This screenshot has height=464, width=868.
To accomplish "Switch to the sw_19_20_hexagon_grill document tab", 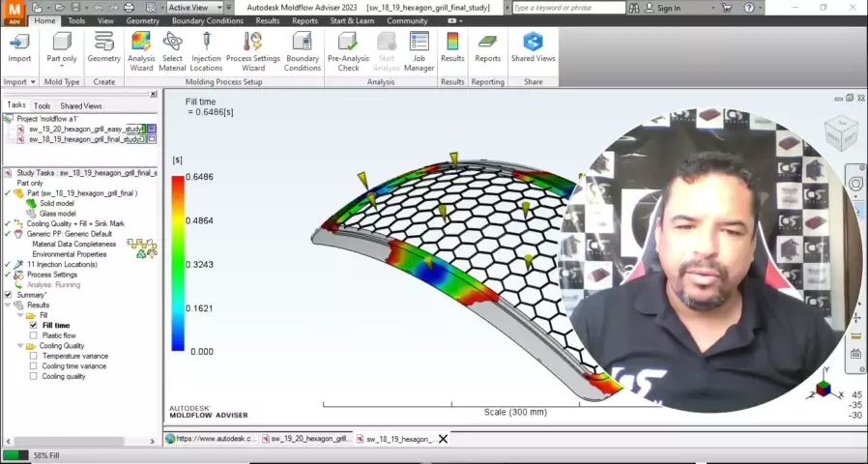I will tap(306, 439).
